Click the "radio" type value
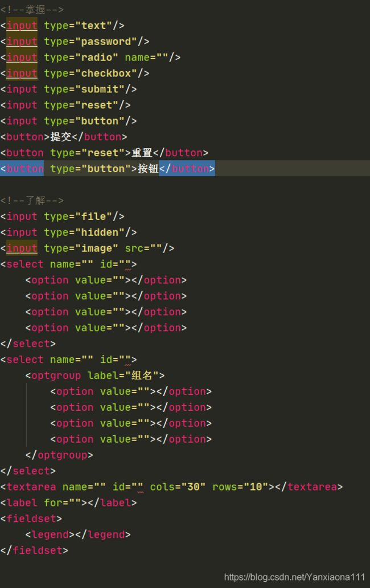This screenshot has width=370, height=588. [97, 58]
